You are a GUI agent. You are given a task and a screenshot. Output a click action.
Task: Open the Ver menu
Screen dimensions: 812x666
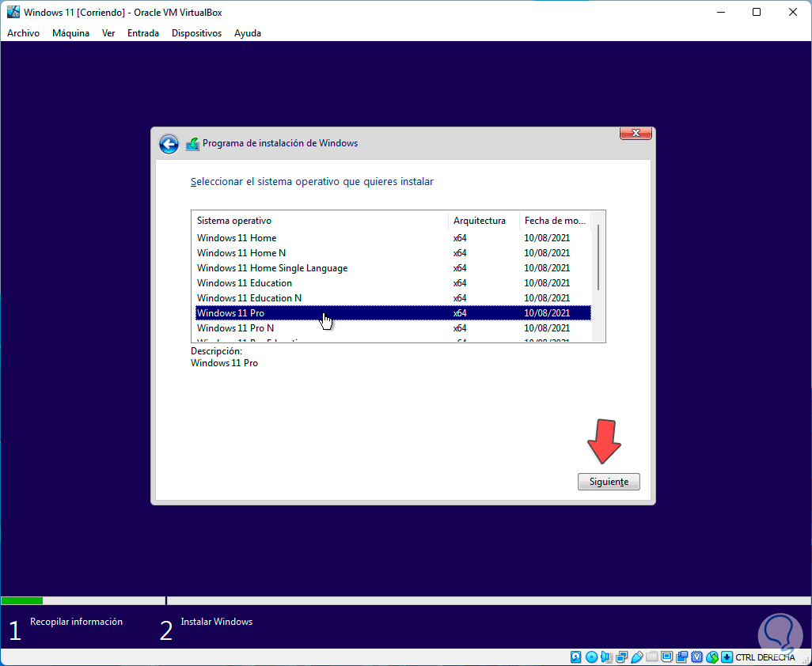(x=108, y=33)
